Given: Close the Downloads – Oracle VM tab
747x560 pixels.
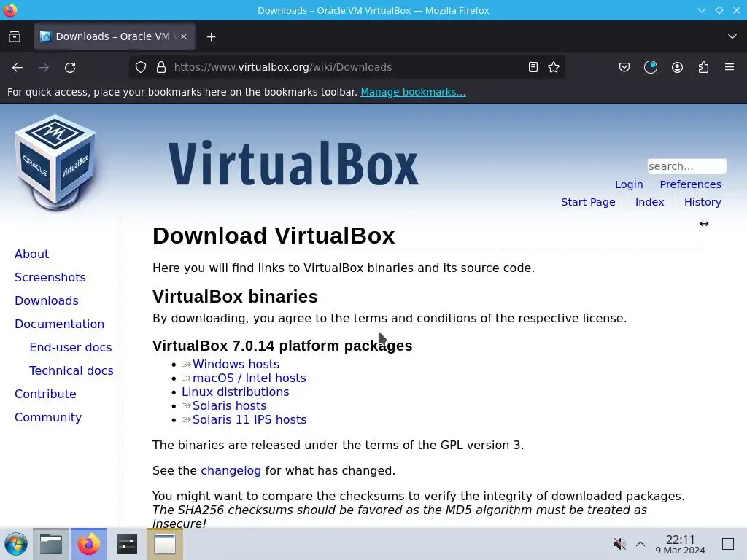Looking at the screenshot, I should coord(184,36).
